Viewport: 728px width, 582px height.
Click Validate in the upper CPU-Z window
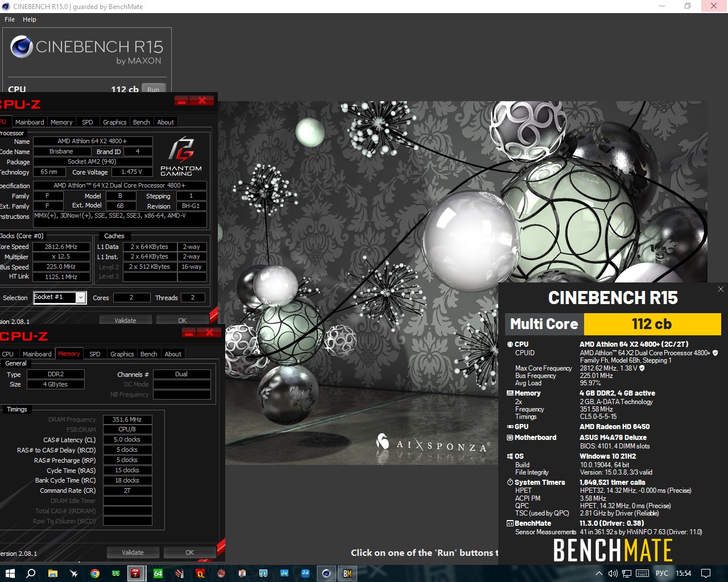pyautogui.click(x=125, y=320)
